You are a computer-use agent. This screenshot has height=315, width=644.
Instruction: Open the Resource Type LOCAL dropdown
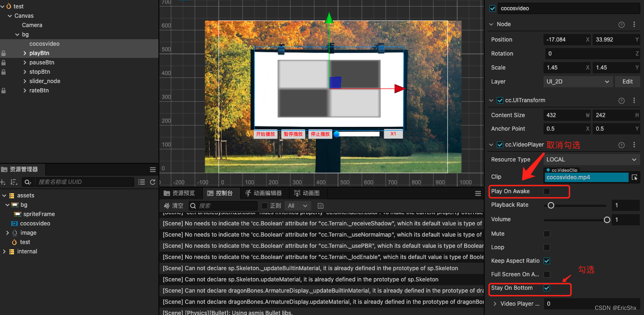(592, 160)
